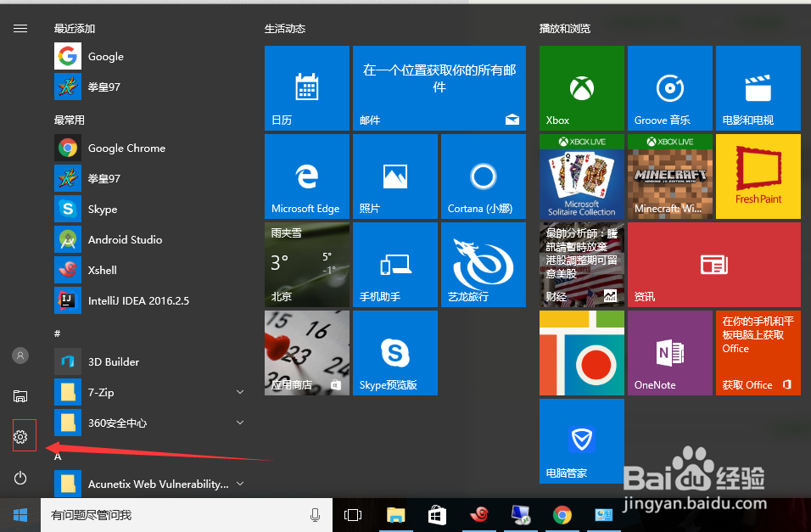Open the hamburger menu at top left
The image size is (811, 532).
click(x=20, y=29)
